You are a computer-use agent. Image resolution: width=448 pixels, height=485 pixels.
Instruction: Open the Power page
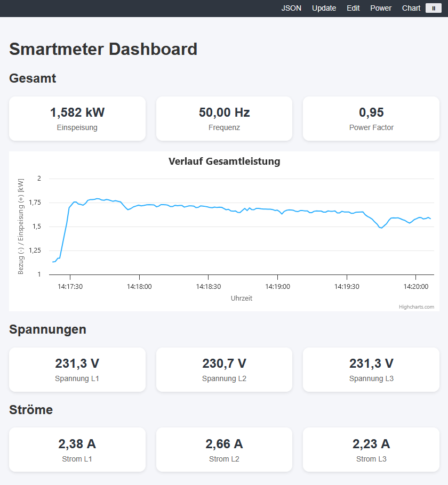coord(381,9)
